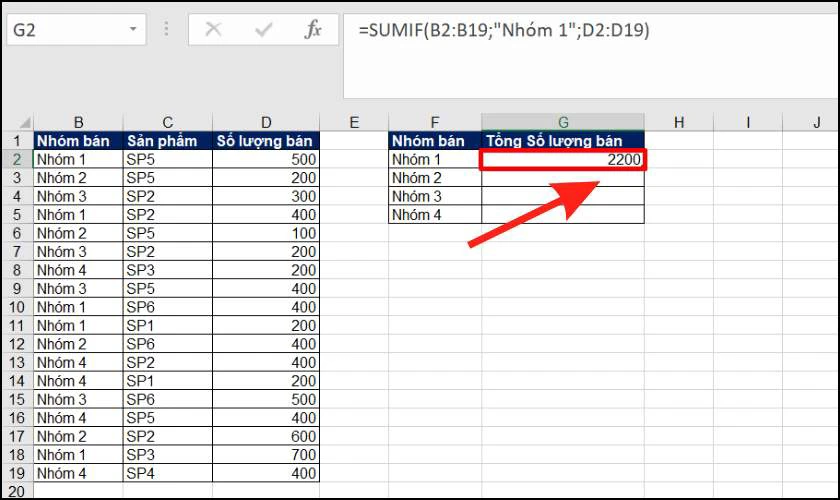Screen dimensions: 840x500
Task: Click the formula bar options dots
Action: tap(166, 29)
